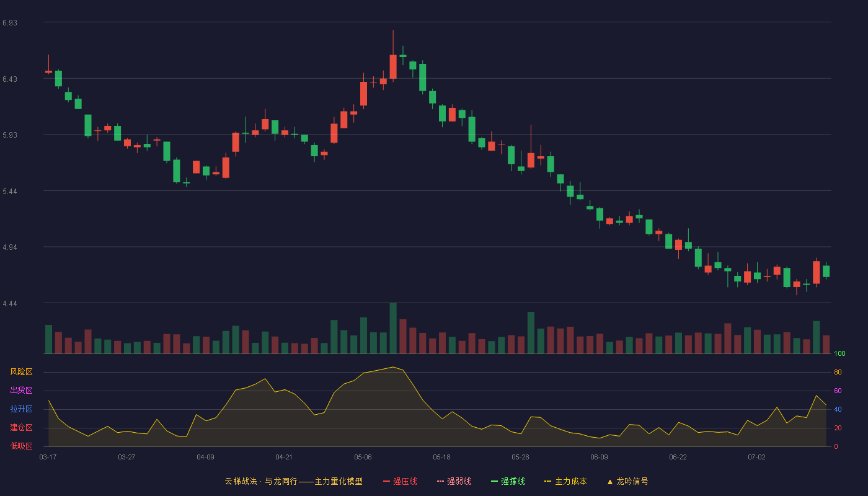
Task: Toggle the 强撑线 legend series
Action: click(x=508, y=481)
